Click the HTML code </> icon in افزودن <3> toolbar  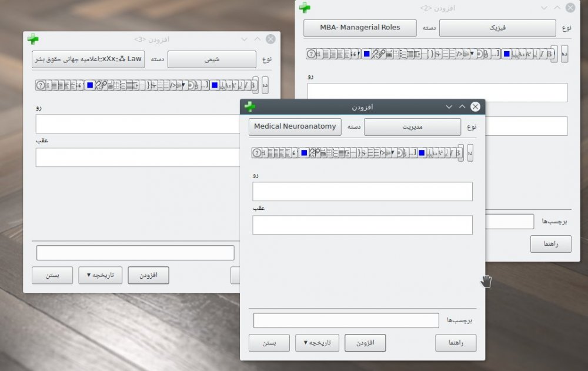(174, 85)
